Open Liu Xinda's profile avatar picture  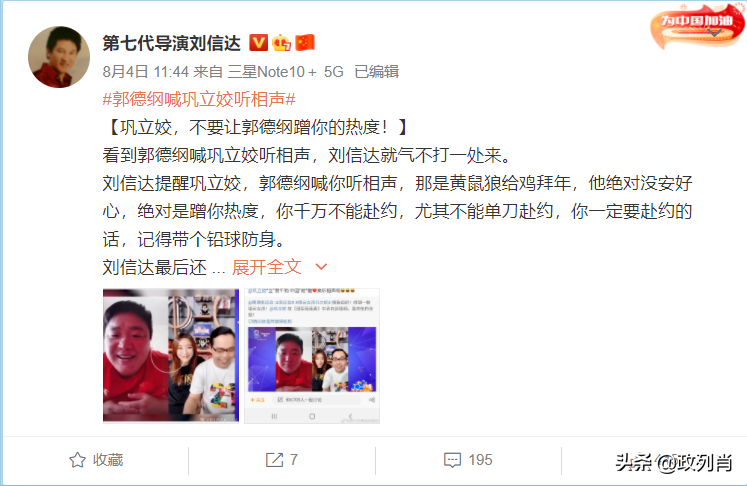point(59,57)
